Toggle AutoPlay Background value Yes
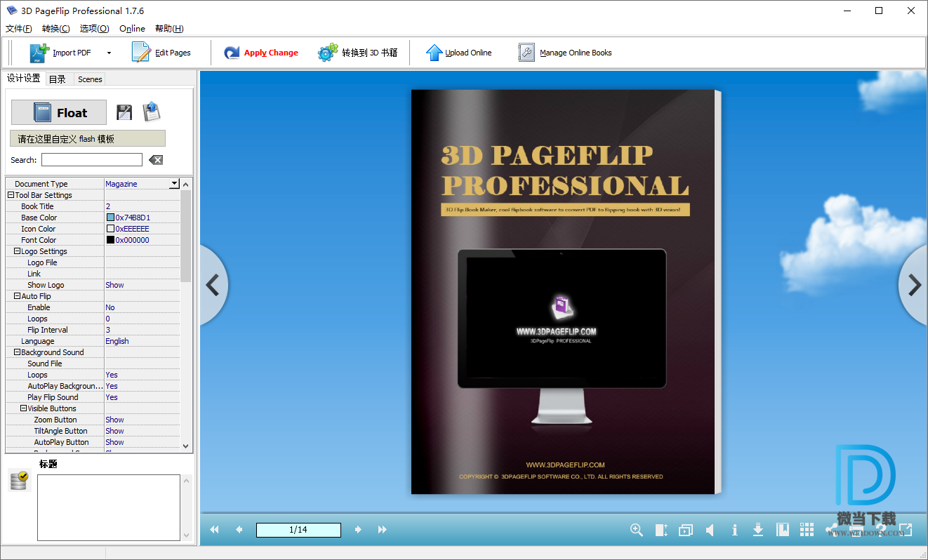Image resolution: width=928 pixels, height=560 pixels. coord(142,386)
